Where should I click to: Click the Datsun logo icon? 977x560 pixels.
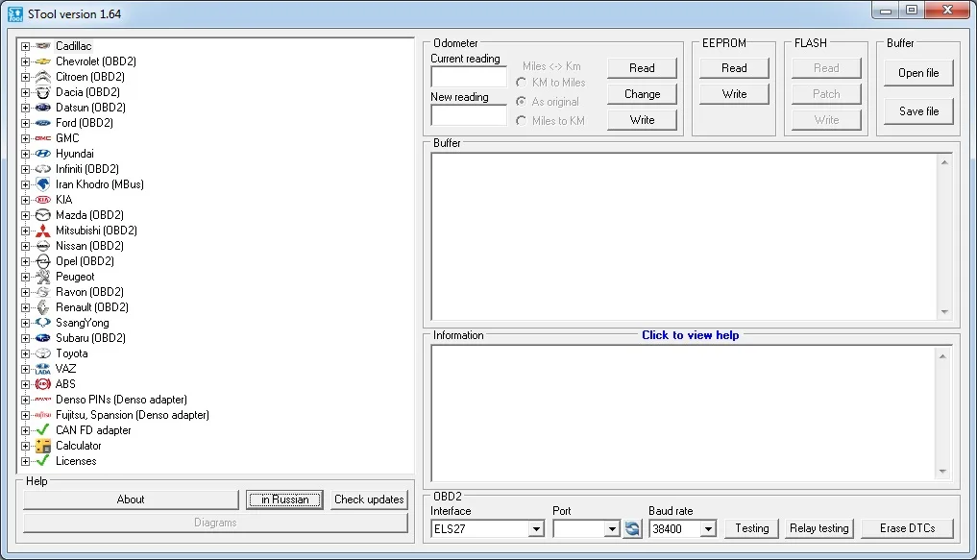[42, 108]
